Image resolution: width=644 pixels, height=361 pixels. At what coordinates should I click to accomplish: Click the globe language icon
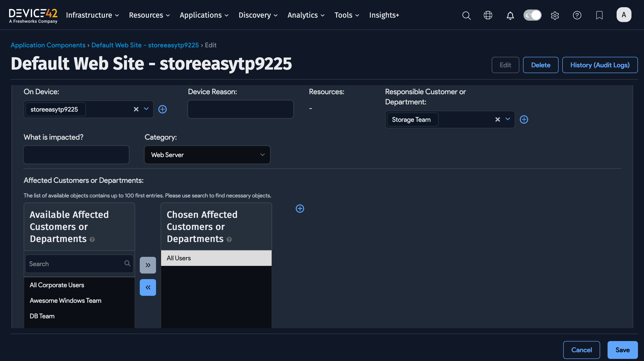pyautogui.click(x=488, y=15)
